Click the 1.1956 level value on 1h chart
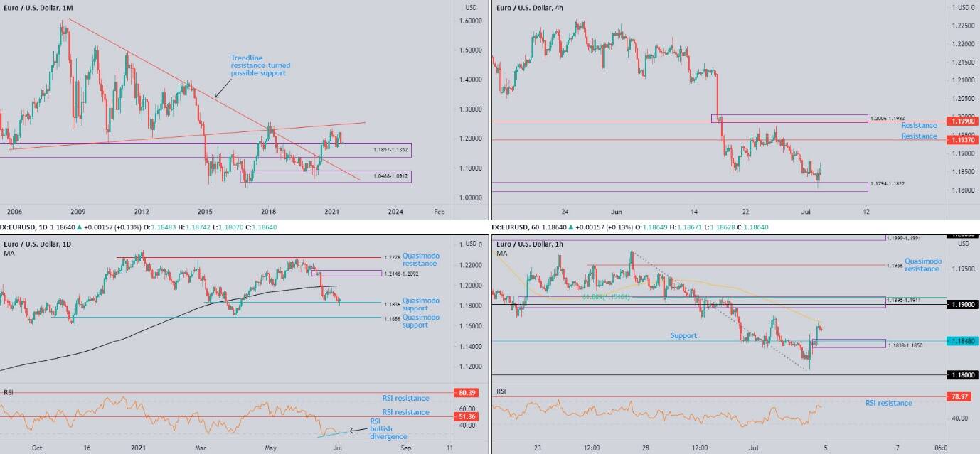The width and height of the screenshot is (980, 454). [x=895, y=265]
